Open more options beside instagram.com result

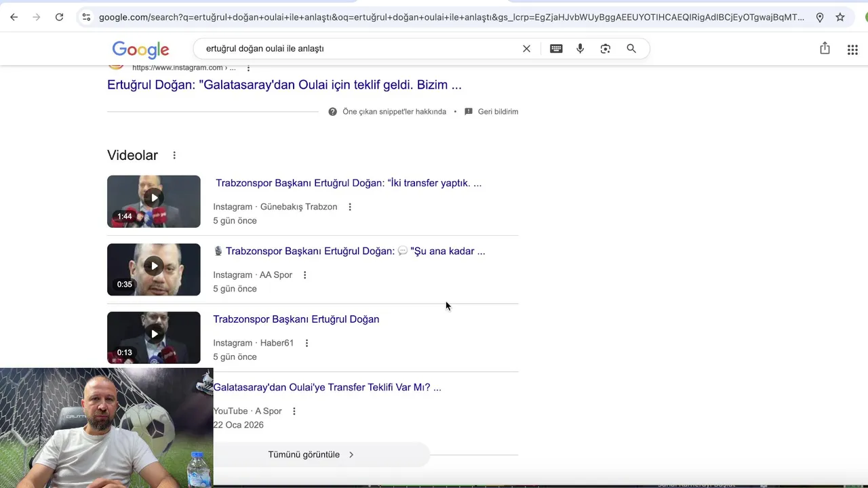(x=248, y=68)
